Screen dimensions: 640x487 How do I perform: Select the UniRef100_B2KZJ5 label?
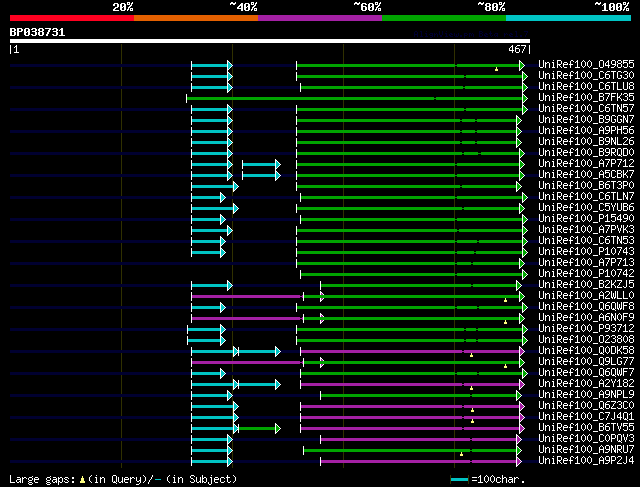(x=586, y=285)
